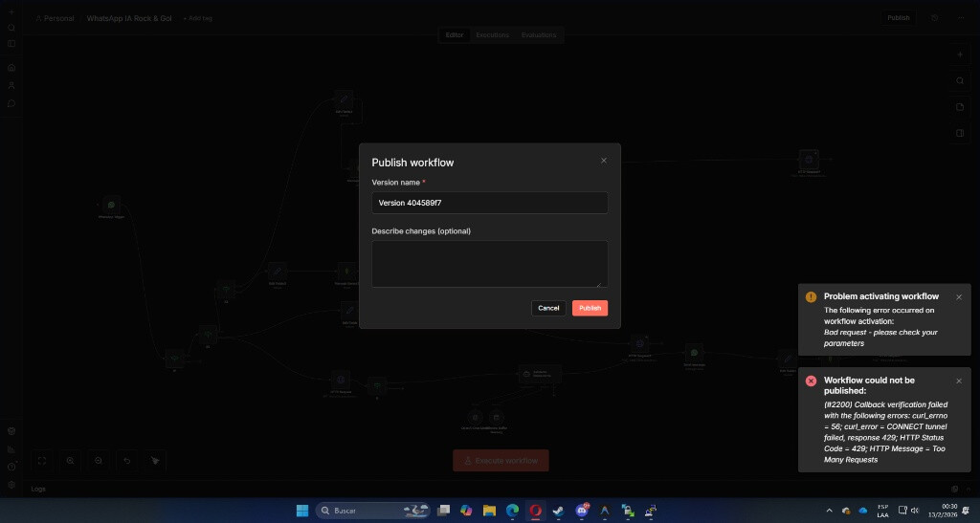Open Microsoft Edge from the taskbar
The height and width of the screenshot is (523, 980).
(513, 511)
